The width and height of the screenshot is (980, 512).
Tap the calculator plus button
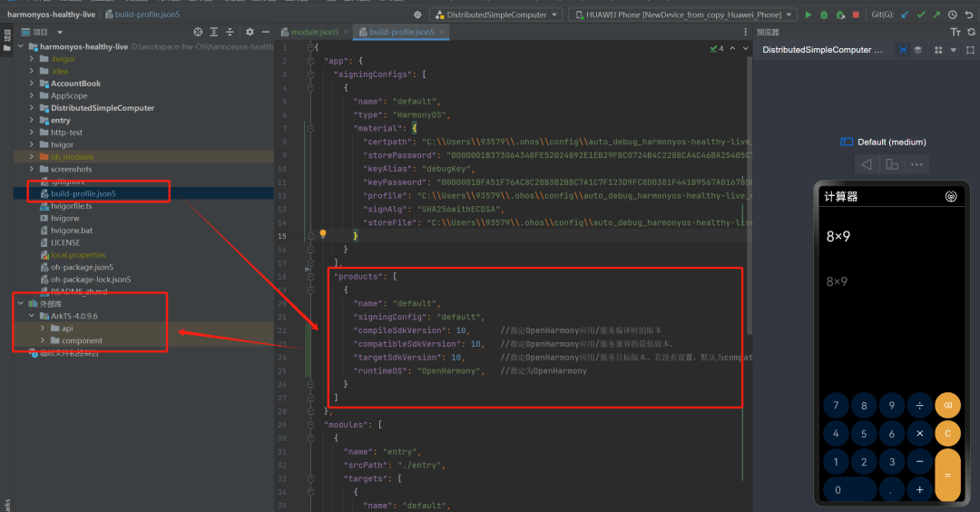919,489
